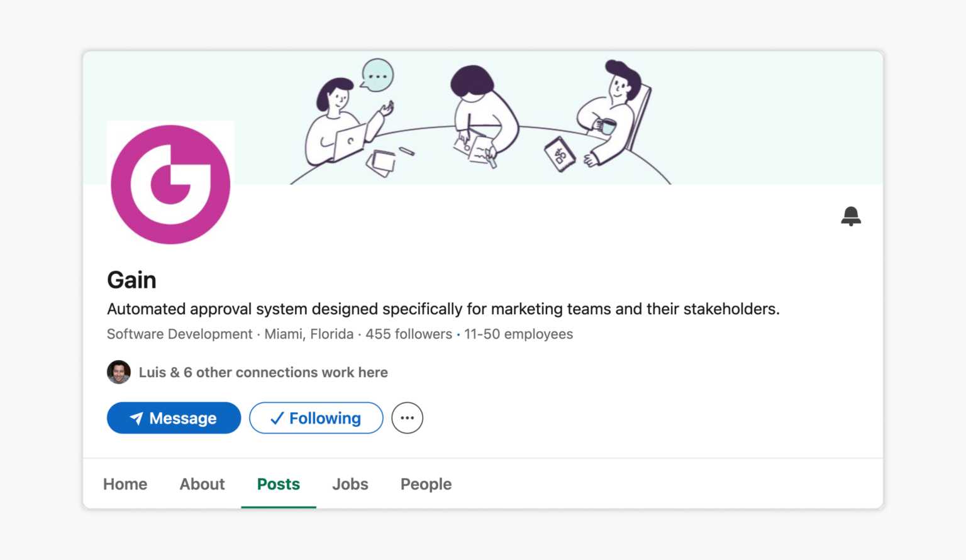966x560 pixels.
Task: Open the three-dot more options button
Action: [408, 418]
